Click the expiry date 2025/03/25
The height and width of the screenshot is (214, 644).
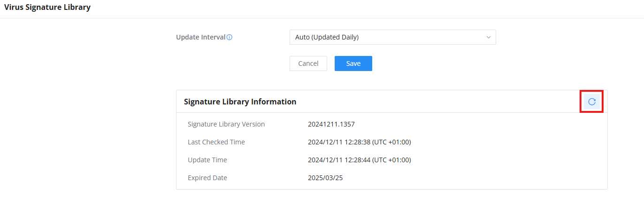[325, 178]
